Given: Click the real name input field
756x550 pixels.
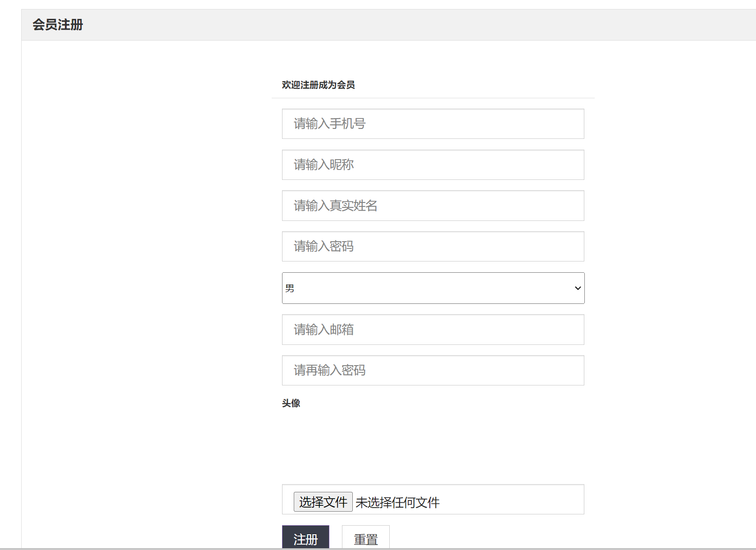Looking at the screenshot, I should [x=433, y=206].
